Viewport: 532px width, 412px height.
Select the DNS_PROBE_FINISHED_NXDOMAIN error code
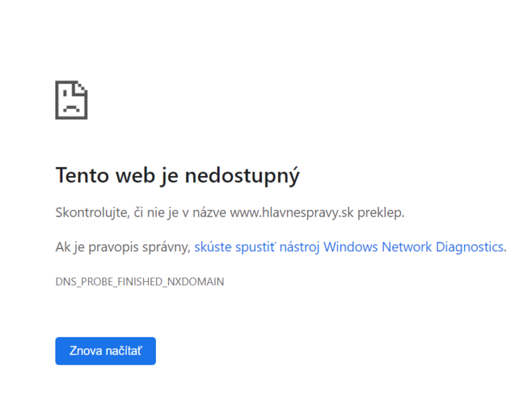pos(140,281)
